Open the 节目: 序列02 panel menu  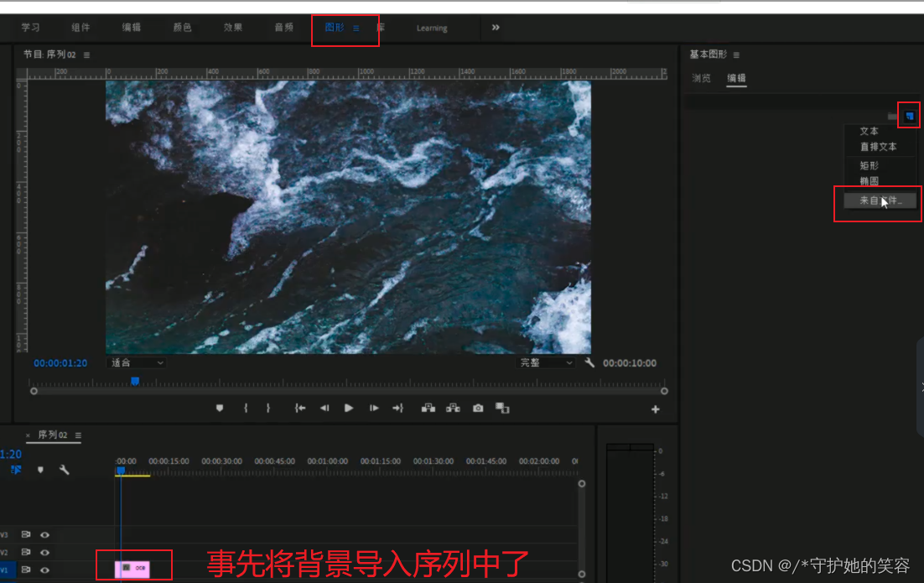86,55
